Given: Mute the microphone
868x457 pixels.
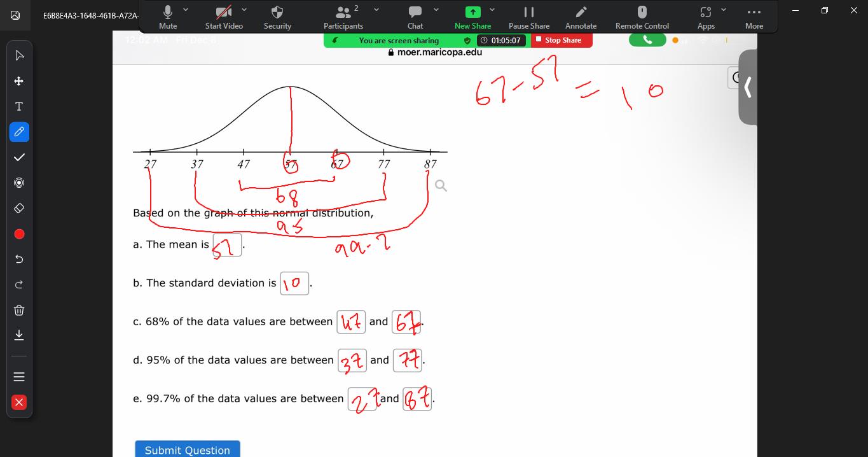Looking at the screenshot, I should pos(168,17).
